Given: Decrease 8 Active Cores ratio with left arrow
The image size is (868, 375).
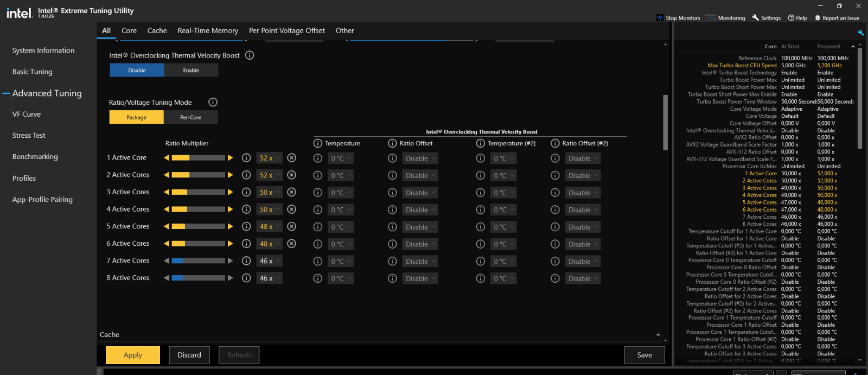Looking at the screenshot, I should (x=167, y=278).
